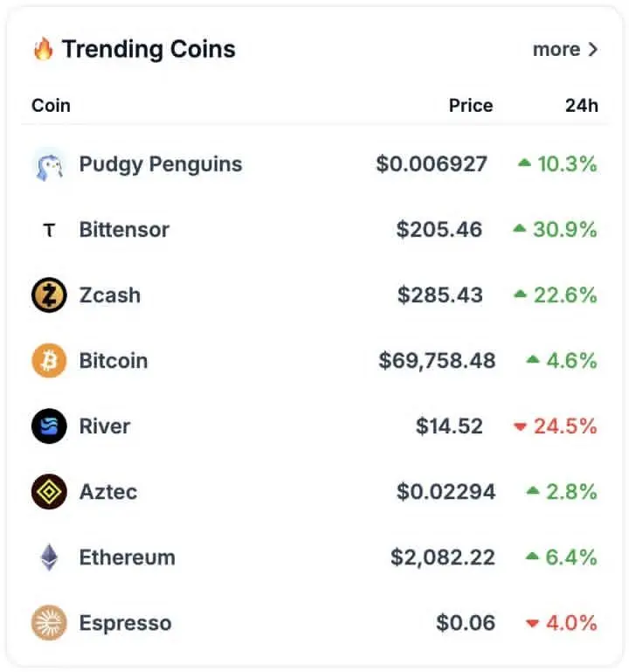Image resolution: width=629 pixels, height=672 pixels.
Task: Click the River coin icon
Action: click(x=49, y=426)
